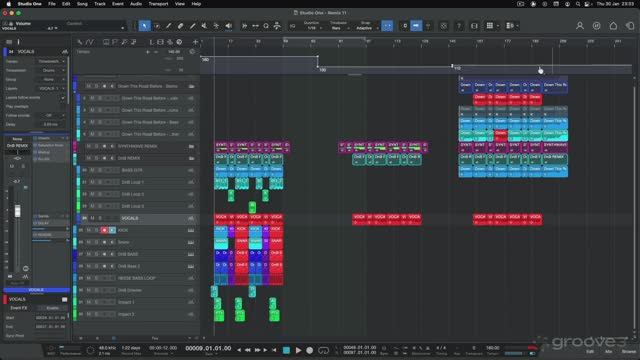Select the NEESE BASS LOOP track
The width and height of the screenshot is (640, 360).
coord(137,278)
